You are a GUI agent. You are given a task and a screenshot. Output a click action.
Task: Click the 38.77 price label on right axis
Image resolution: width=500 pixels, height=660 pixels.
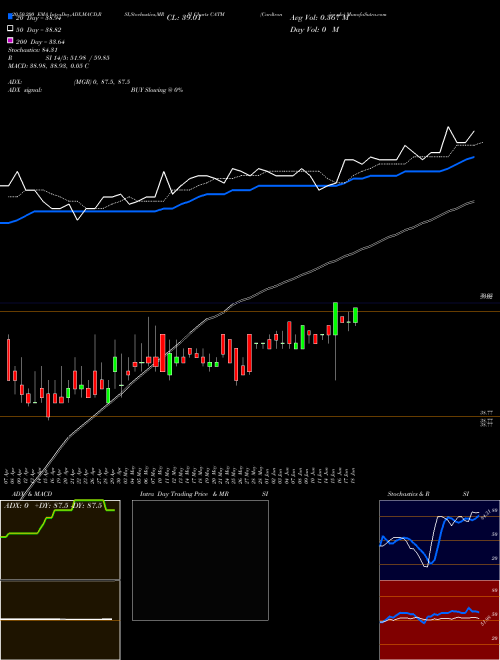point(487,413)
